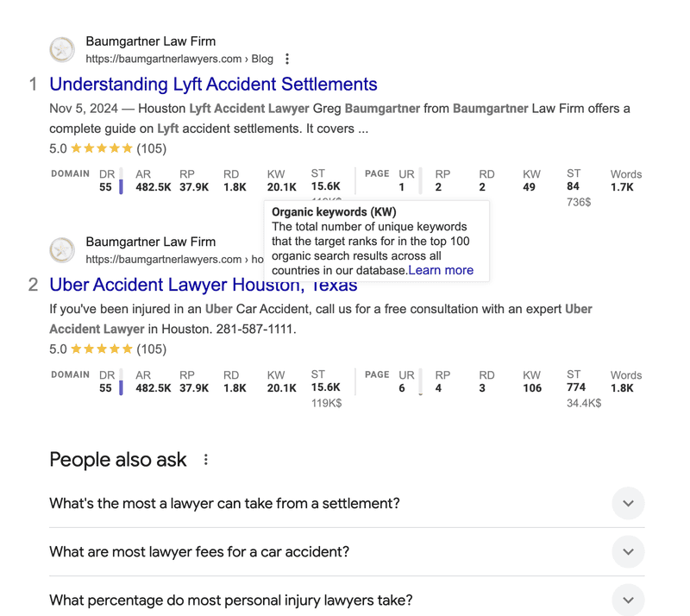Click star rating of second result
690x616 pixels.
coord(102,349)
